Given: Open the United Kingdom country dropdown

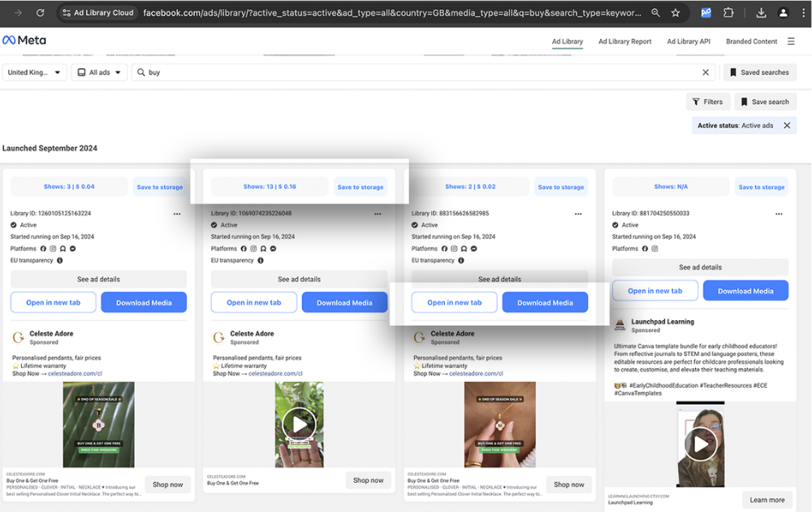Looking at the screenshot, I should click(34, 72).
